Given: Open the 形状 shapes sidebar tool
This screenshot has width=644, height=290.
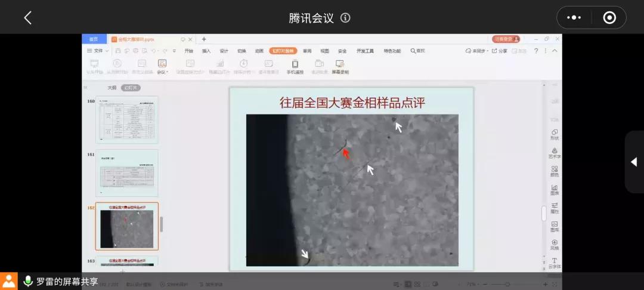Looking at the screenshot, I should click(555, 134).
